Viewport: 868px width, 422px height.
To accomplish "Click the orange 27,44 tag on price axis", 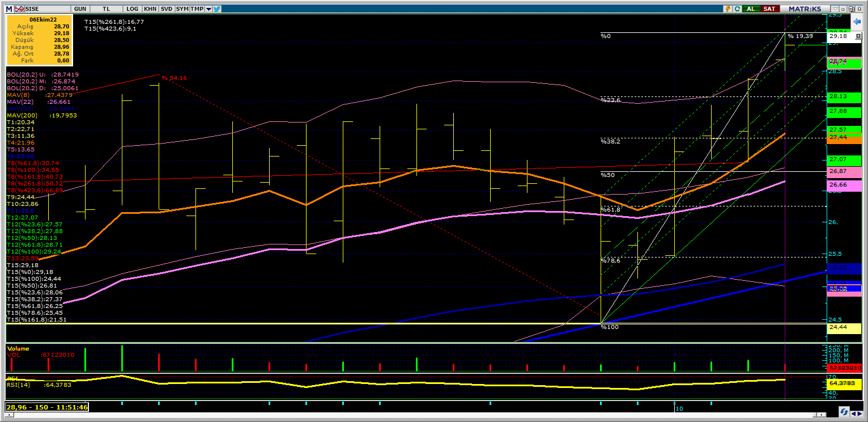I will (844, 138).
